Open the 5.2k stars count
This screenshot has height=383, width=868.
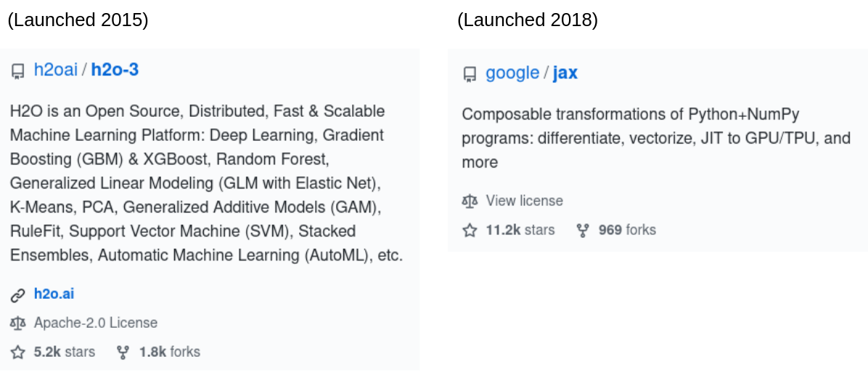64,352
